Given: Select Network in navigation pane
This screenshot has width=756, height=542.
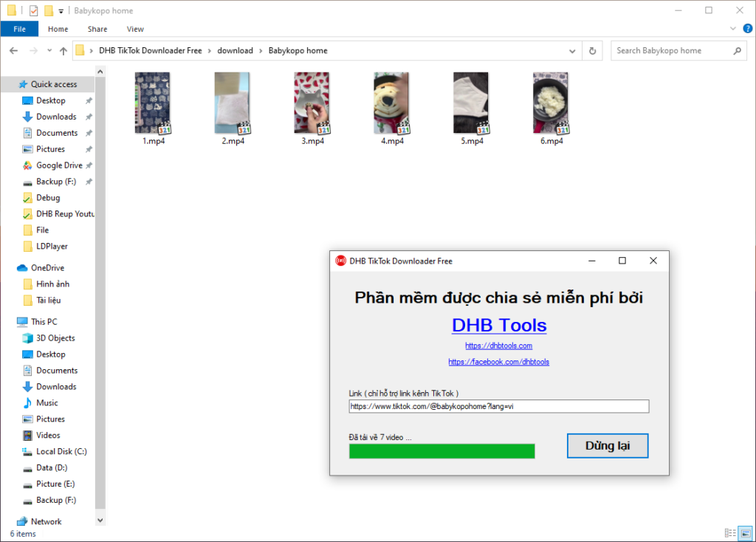Looking at the screenshot, I should [47, 521].
